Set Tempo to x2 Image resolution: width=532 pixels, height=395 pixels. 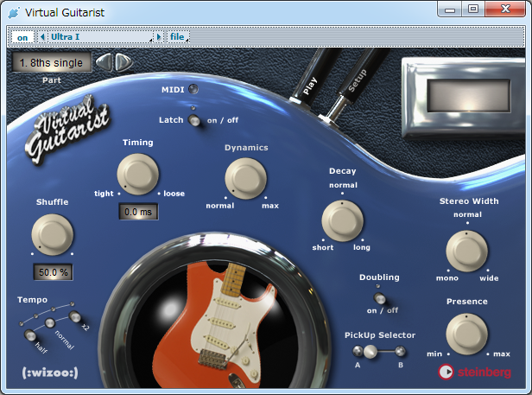click(74, 316)
